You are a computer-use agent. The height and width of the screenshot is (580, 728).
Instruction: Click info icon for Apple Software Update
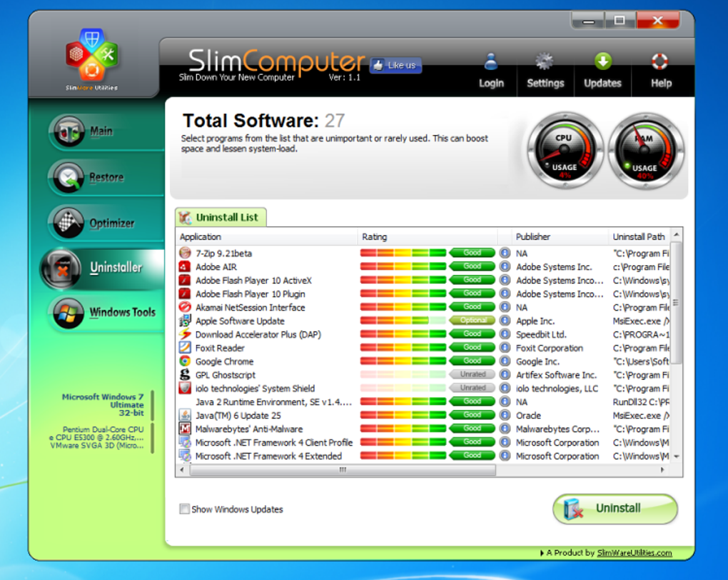[505, 320]
